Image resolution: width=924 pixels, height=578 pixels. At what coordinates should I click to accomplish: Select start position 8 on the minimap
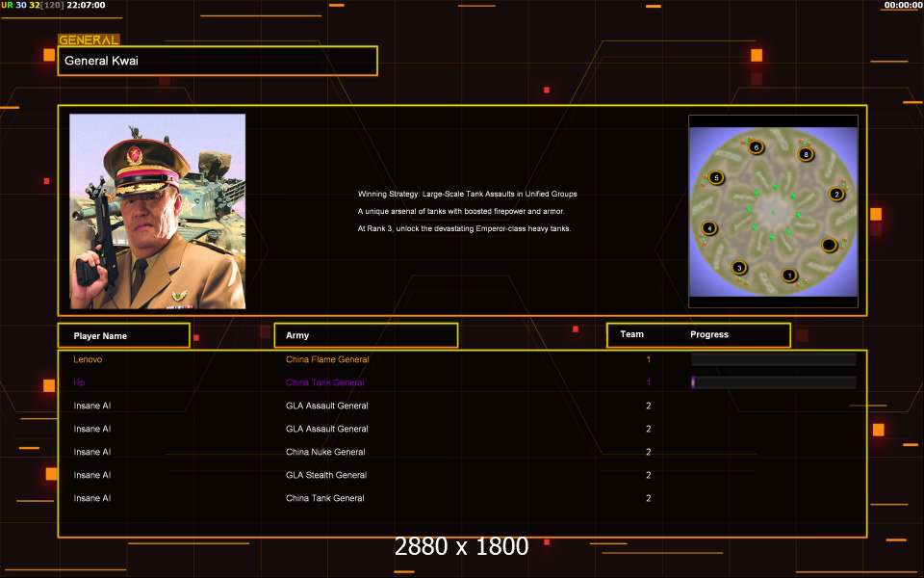tap(806, 154)
